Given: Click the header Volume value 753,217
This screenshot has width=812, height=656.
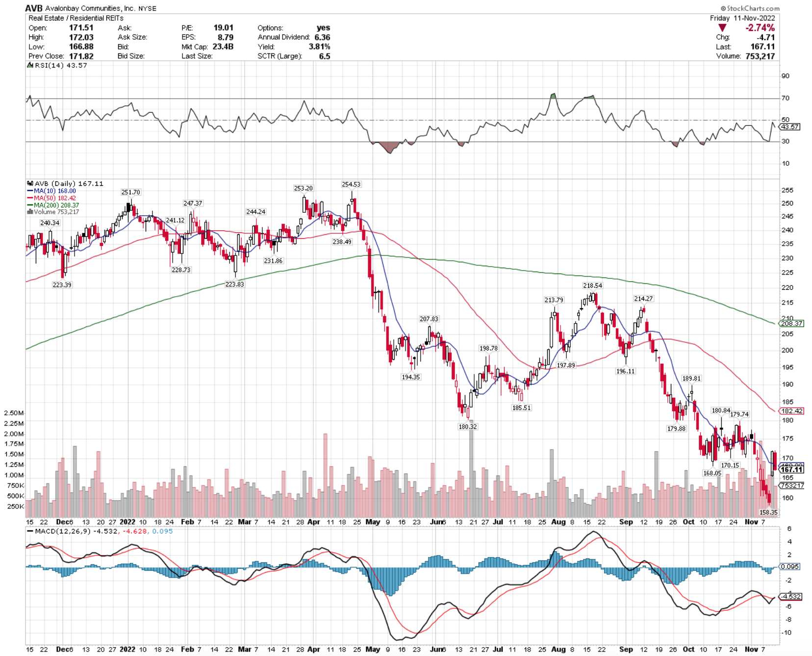Looking at the screenshot, I should tap(760, 56).
